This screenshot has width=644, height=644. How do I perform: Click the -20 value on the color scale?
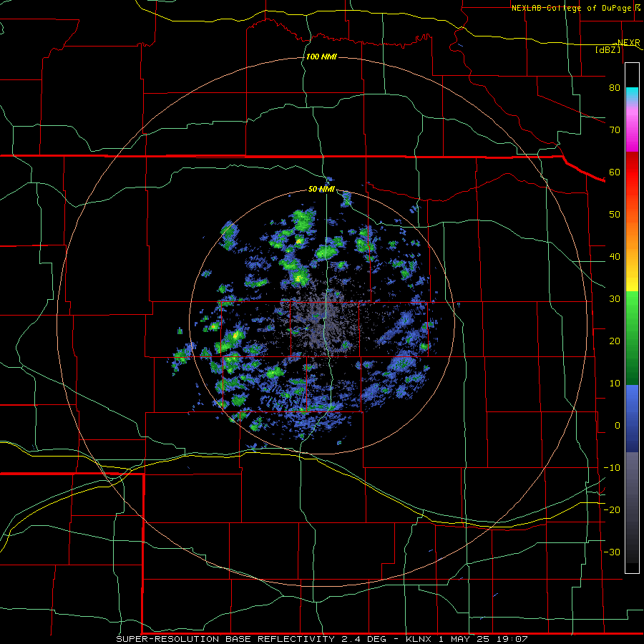(x=612, y=510)
